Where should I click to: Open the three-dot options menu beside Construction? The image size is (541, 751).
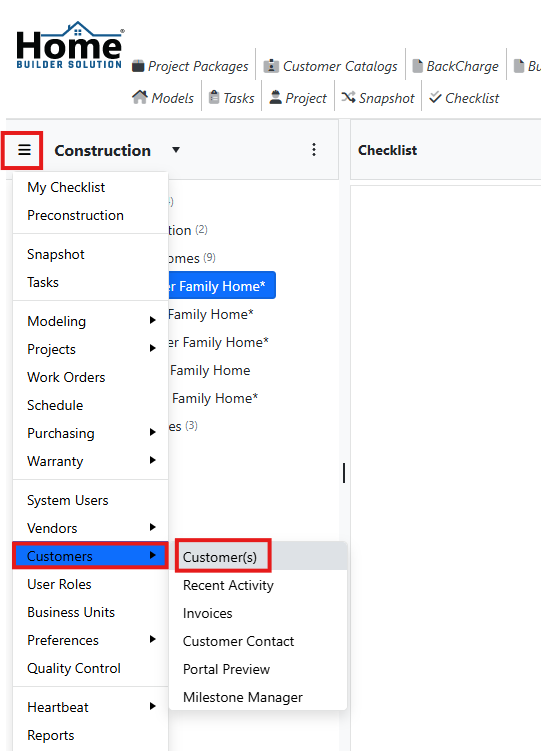pyautogui.click(x=314, y=149)
